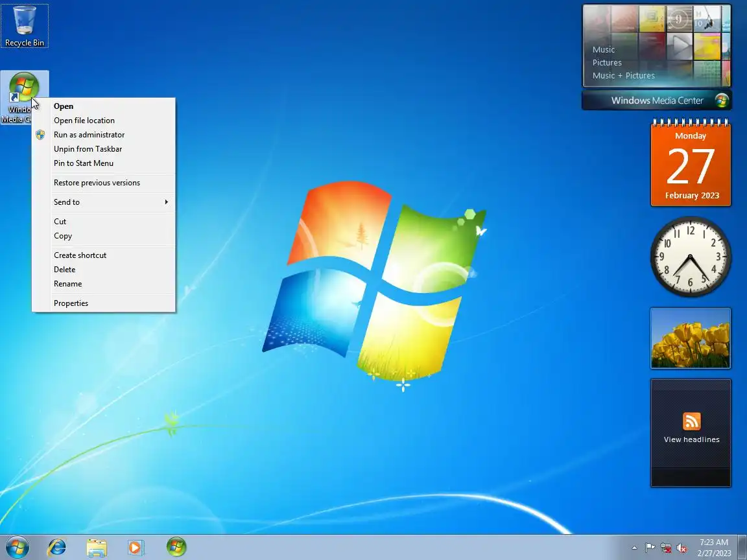Click Pictures in the Media Center gadget
Viewport: 747px width, 560px height.
[x=607, y=62]
